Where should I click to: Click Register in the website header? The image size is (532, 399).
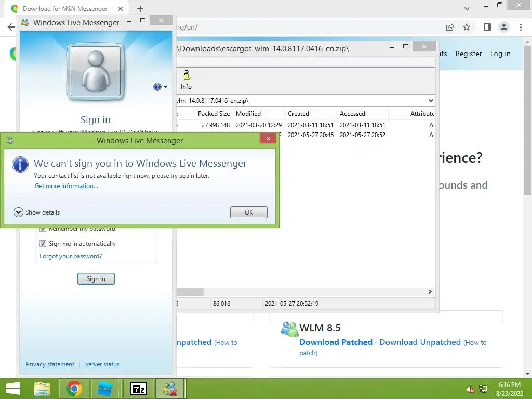click(469, 54)
